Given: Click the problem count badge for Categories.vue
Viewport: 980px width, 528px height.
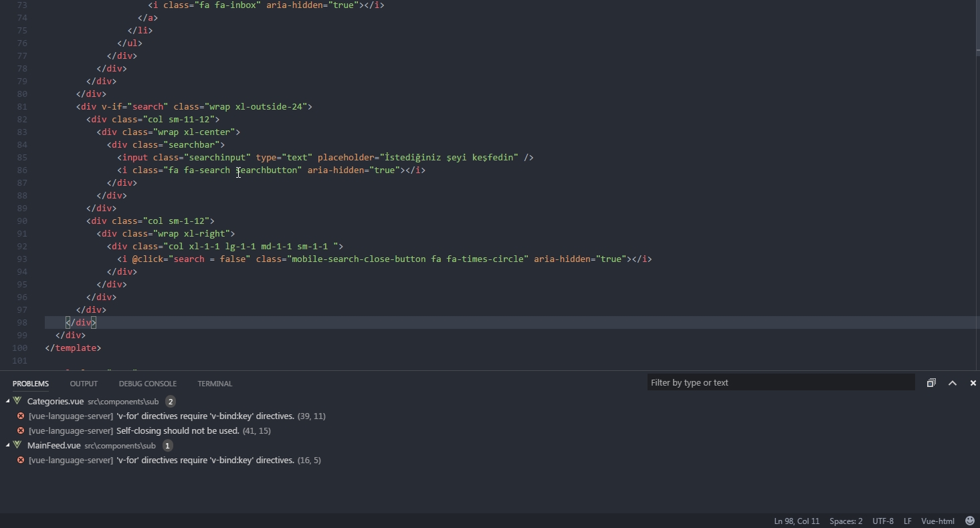Looking at the screenshot, I should tap(171, 401).
